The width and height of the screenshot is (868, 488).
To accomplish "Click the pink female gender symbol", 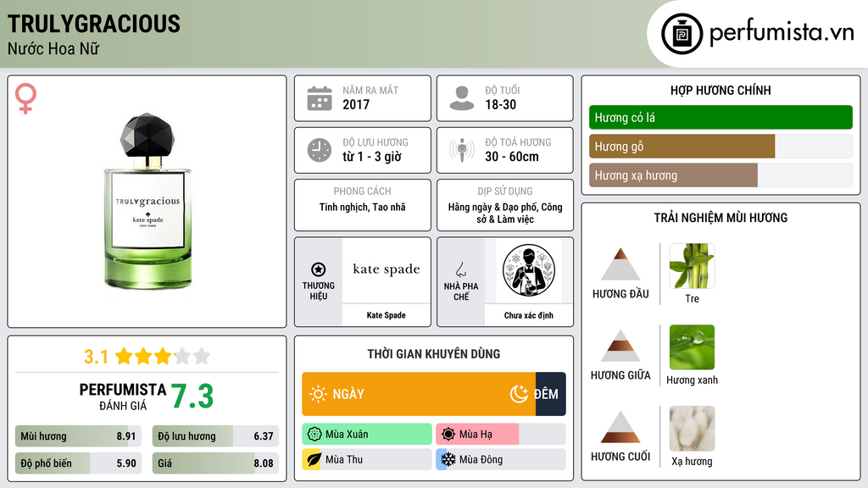I will tap(25, 98).
